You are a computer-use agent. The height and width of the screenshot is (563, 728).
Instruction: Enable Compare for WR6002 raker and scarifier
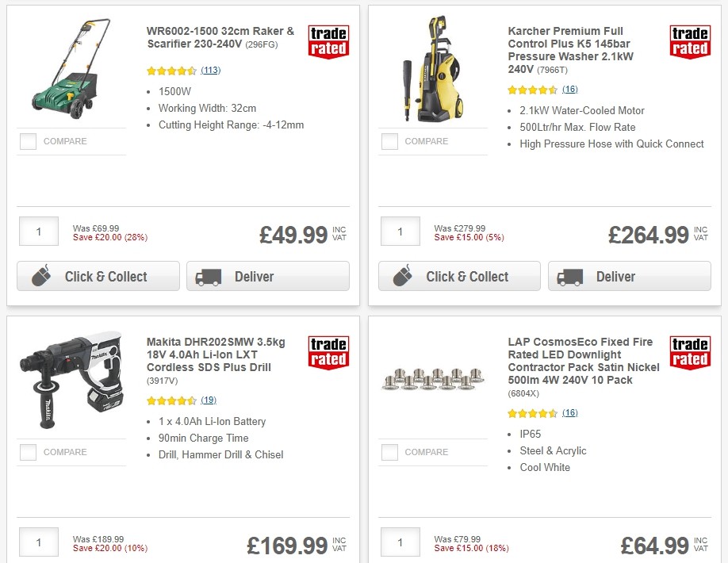point(28,141)
